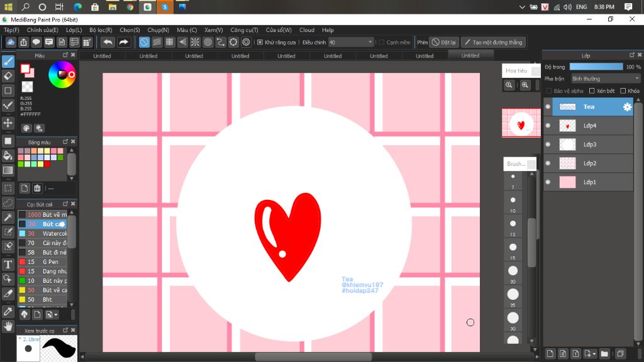644x362 pixels.
Task: Hide the Lớp3 layer
Action: pos(548,145)
